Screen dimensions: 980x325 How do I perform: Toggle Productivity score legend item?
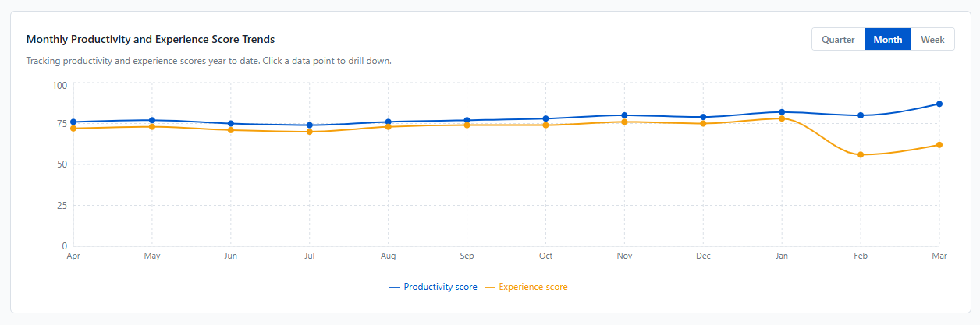click(x=433, y=287)
